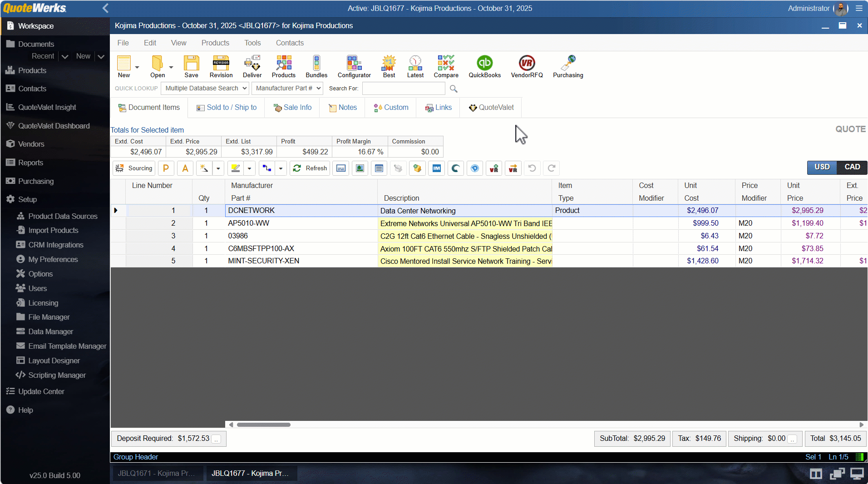Screen dimensions: 868x484
Task: Expand the Recent documents dropdown arrow
Action: click(65, 56)
